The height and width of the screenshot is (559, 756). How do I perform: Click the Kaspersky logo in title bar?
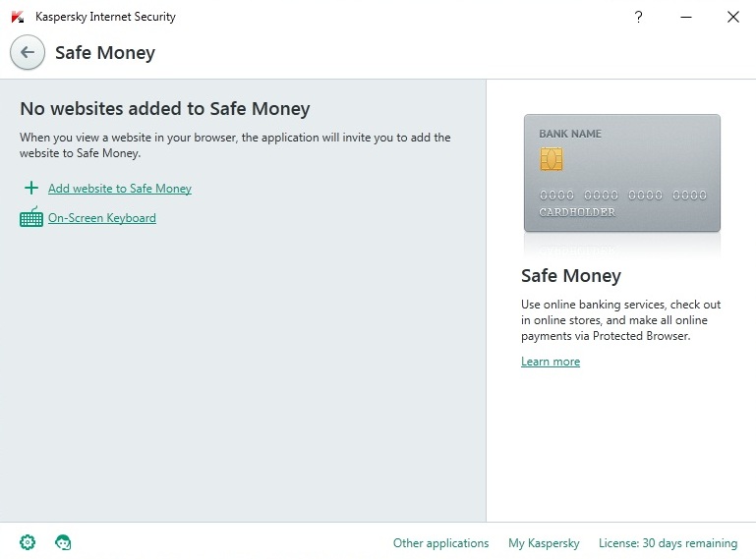coord(18,17)
